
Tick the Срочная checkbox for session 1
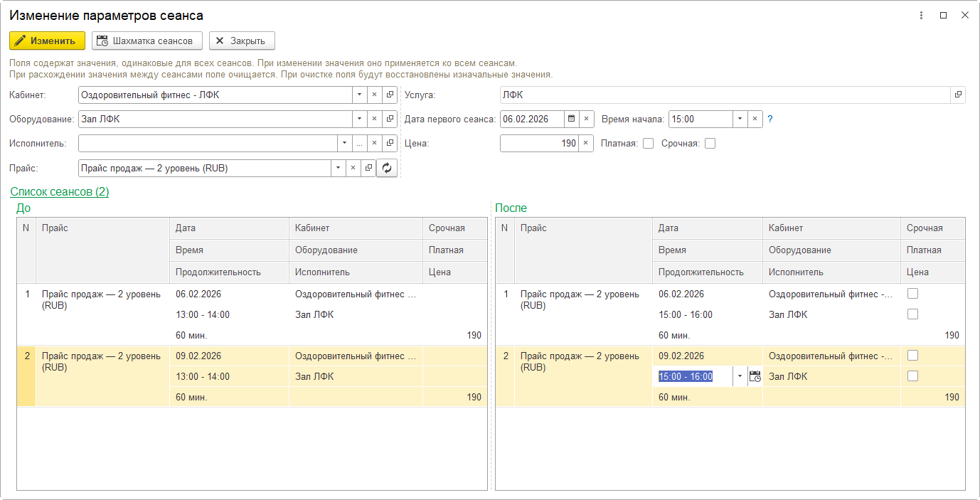point(912,294)
